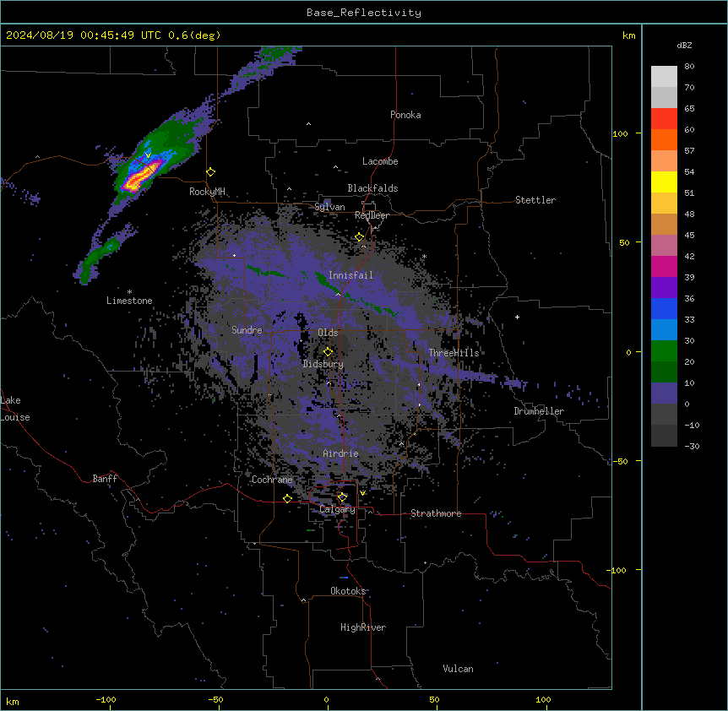Click the Olds town label

pos(328,333)
